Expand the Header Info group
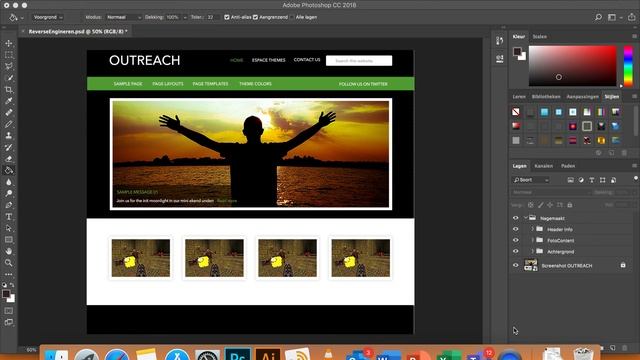This screenshot has width=640, height=360. (532, 229)
